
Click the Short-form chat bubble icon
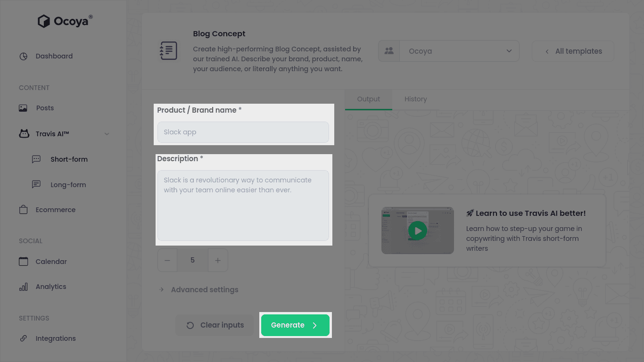pyautogui.click(x=36, y=159)
